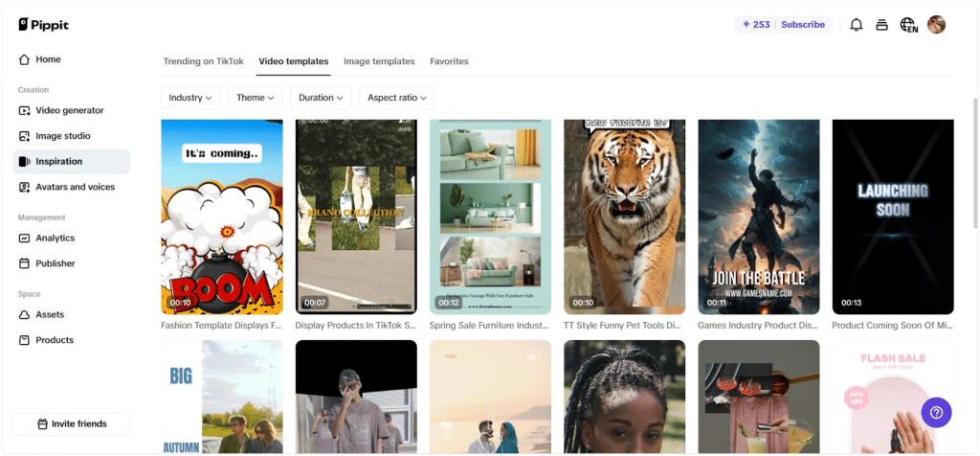
Task: Open the task list icon beside the bell
Action: (x=882, y=25)
